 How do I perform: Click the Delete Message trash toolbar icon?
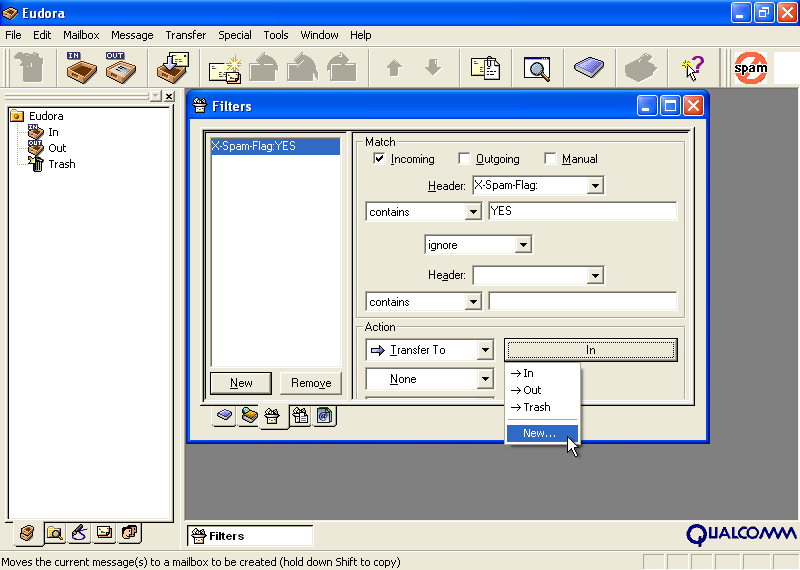point(29,67)
